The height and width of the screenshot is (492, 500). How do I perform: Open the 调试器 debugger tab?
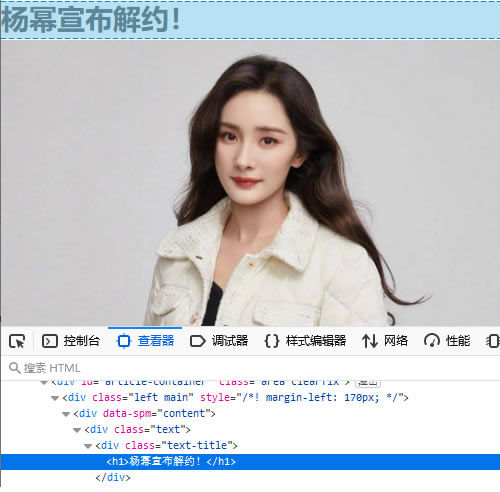click(x=219, y=341)
